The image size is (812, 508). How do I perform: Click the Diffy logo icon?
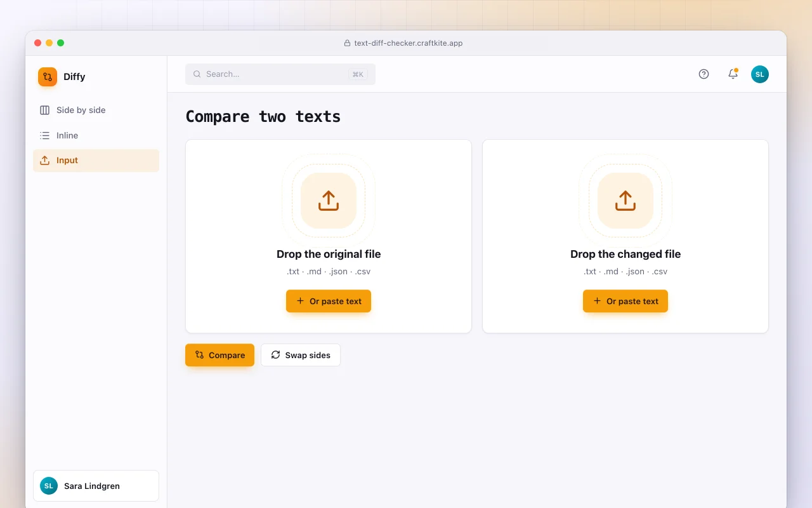click(x=48, y=77)
